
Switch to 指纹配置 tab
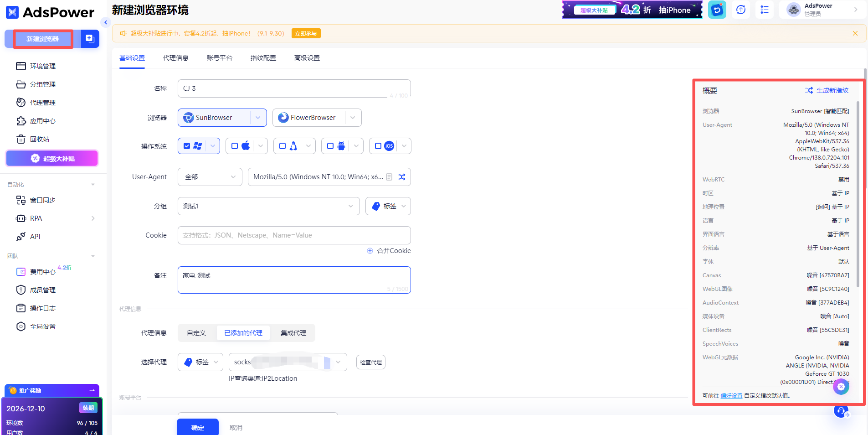(263, 58)
